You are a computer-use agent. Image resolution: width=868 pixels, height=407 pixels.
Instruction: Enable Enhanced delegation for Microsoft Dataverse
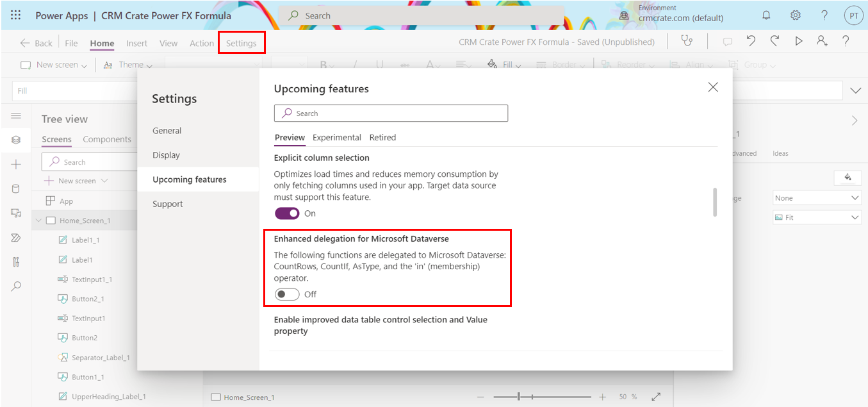click(x=286, y=294)
